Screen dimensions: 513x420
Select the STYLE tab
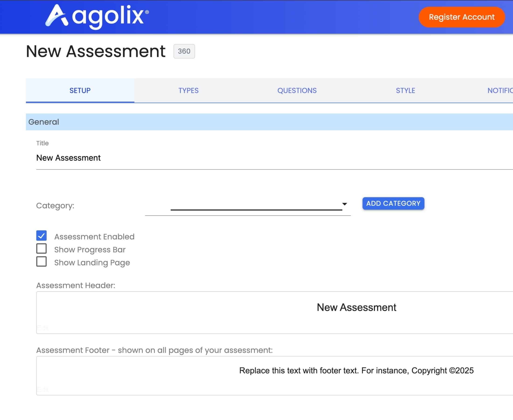(x=405, y=91)
